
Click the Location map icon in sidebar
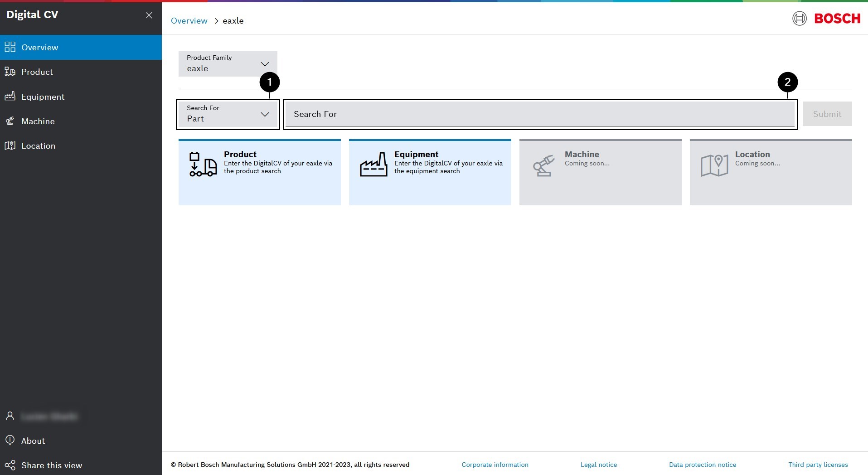[10, 145]
